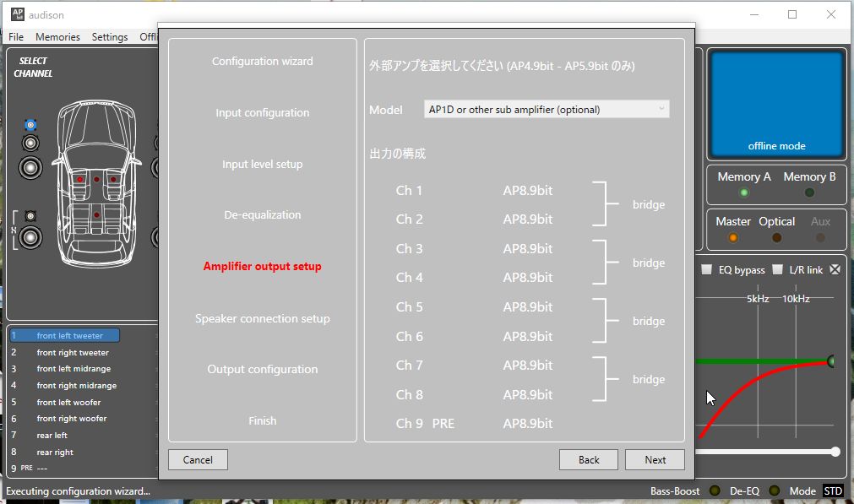This screenshot has width=854, height=504.
Task: Select the front left midrange speaker icon
Action: [30, 144]
